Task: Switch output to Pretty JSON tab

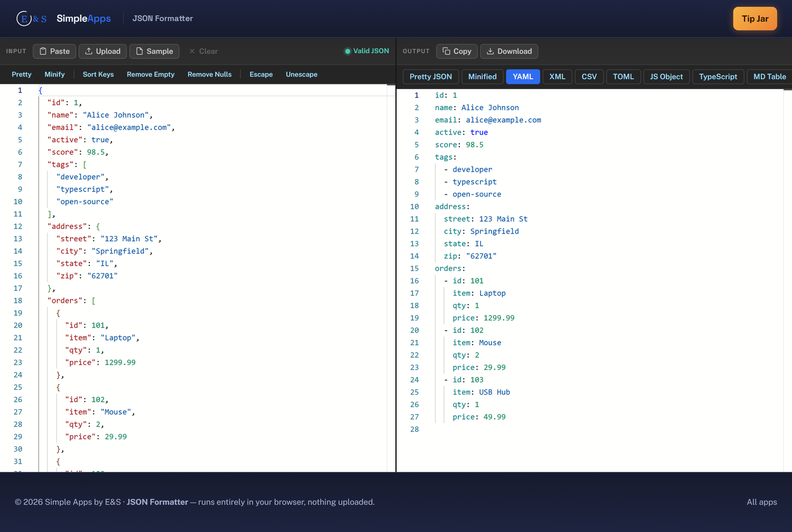Action: pyautogui.click(x=431, y=77)
